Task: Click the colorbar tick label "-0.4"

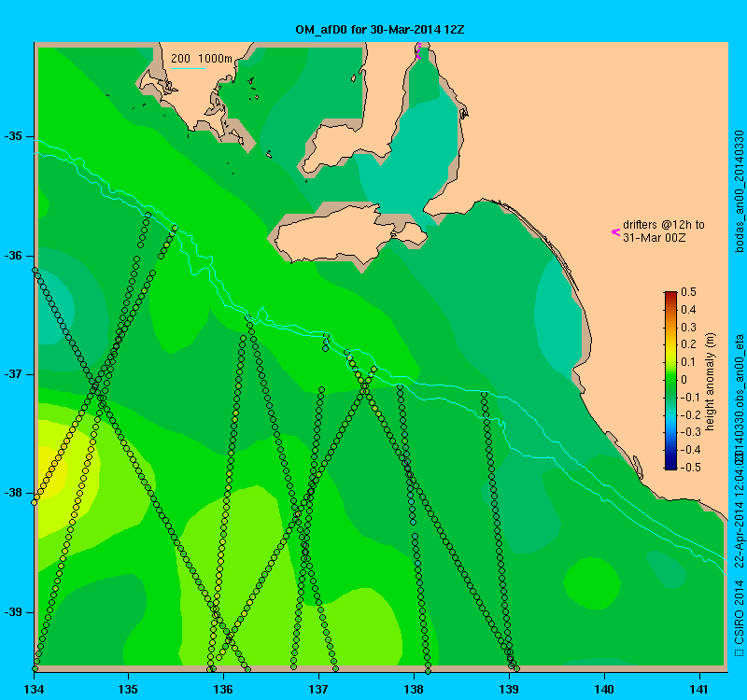Action: click(690, 450)
